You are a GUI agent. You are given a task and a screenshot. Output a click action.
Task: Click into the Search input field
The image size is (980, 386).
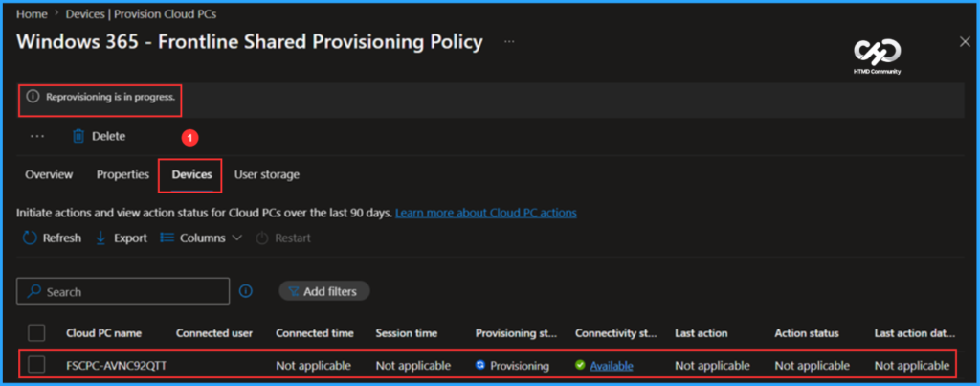point(123,291)
